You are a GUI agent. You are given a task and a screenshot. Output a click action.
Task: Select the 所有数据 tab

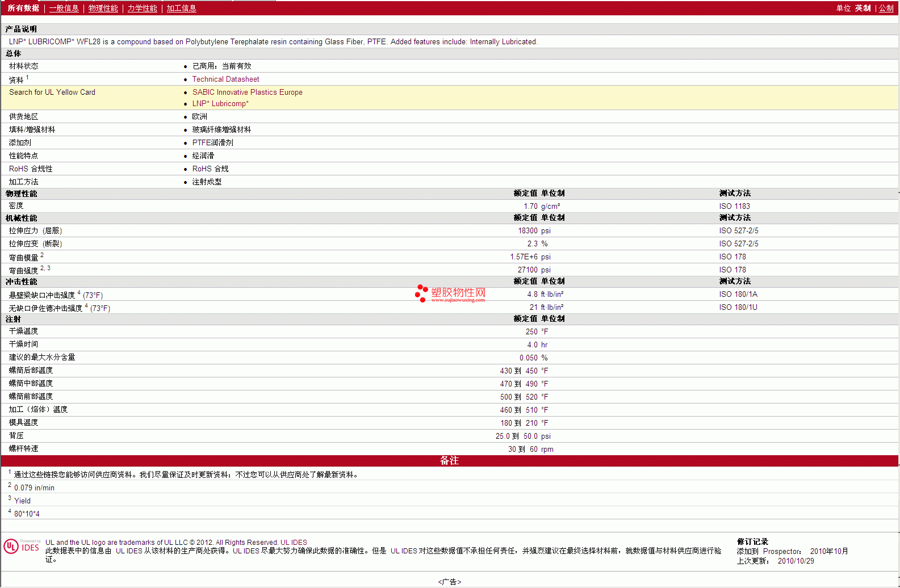click(23, 8)
